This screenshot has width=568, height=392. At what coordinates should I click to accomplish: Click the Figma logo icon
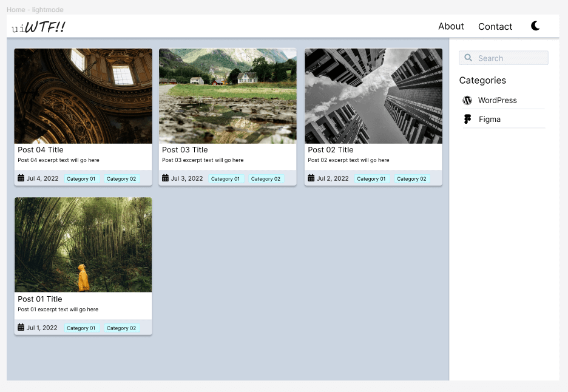pos(467,119)
